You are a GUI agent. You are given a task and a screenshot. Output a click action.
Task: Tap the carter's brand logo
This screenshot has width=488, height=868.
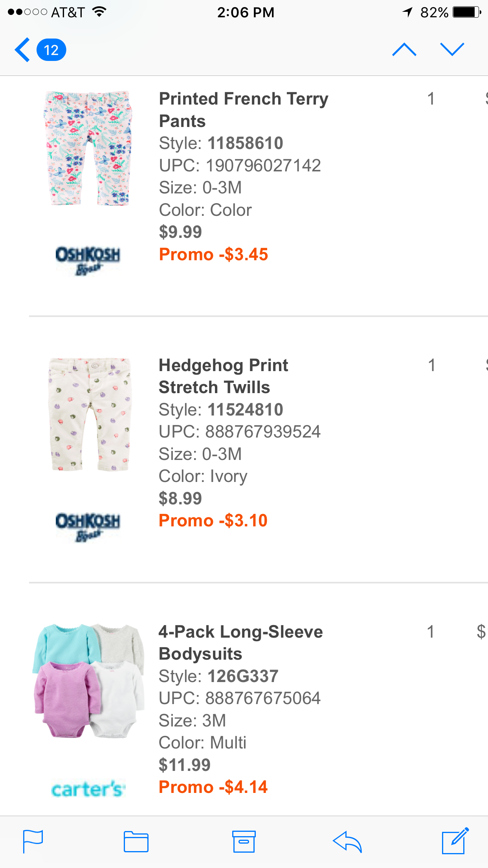click(88, 789)
